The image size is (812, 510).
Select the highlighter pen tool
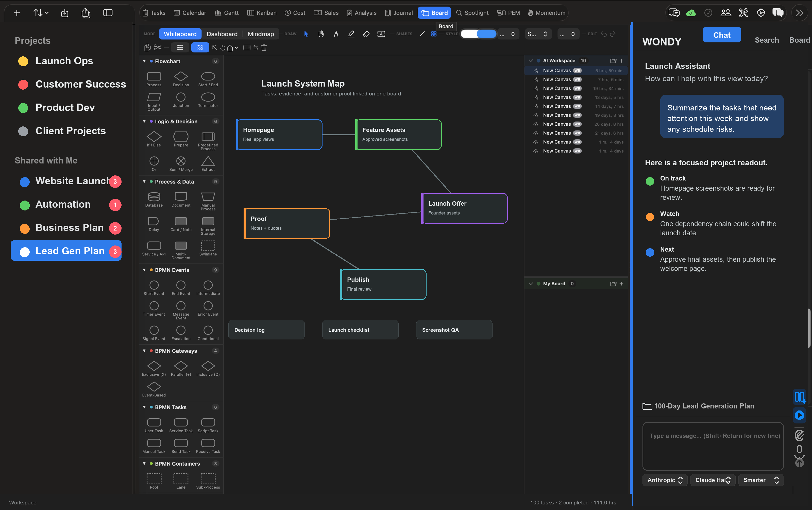351,34
